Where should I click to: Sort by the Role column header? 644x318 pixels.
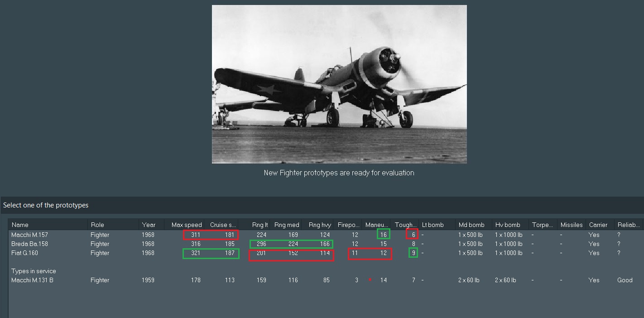coord(113,225)
